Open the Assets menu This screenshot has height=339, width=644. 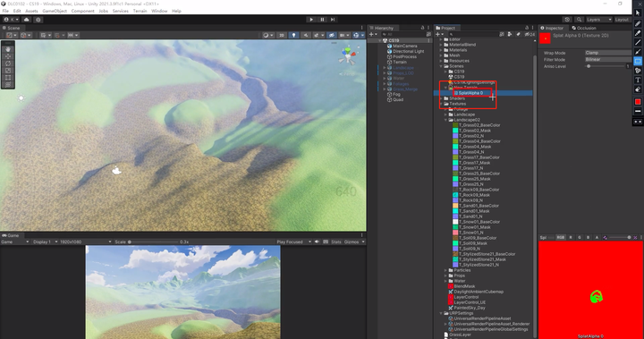click(x=31, y=11)
